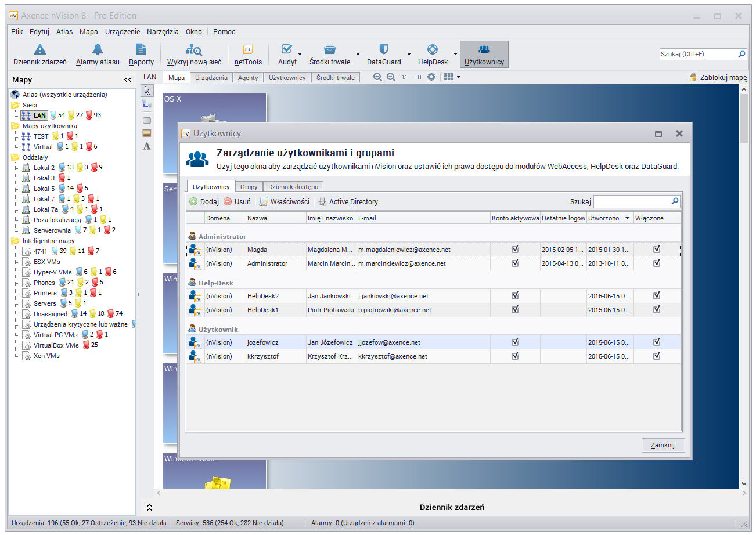Open the Audyt module
756x535 pixels.
click(x=287, y=55)
